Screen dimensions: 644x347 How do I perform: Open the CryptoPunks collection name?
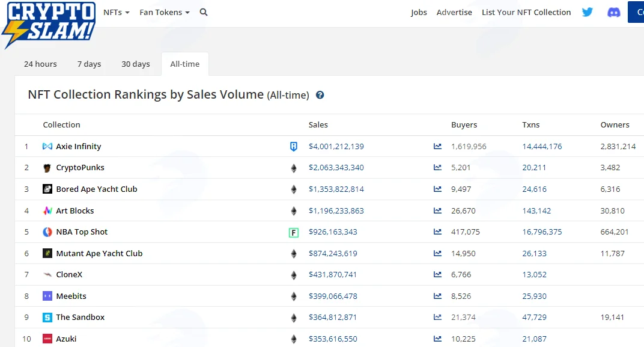click(80, 168)
